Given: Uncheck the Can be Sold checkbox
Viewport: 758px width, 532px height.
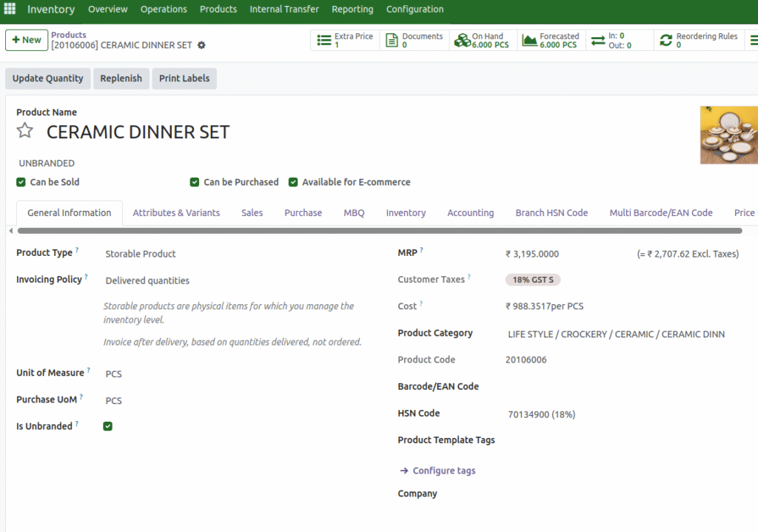Looking at the screenshot, I should click(21, 182).
